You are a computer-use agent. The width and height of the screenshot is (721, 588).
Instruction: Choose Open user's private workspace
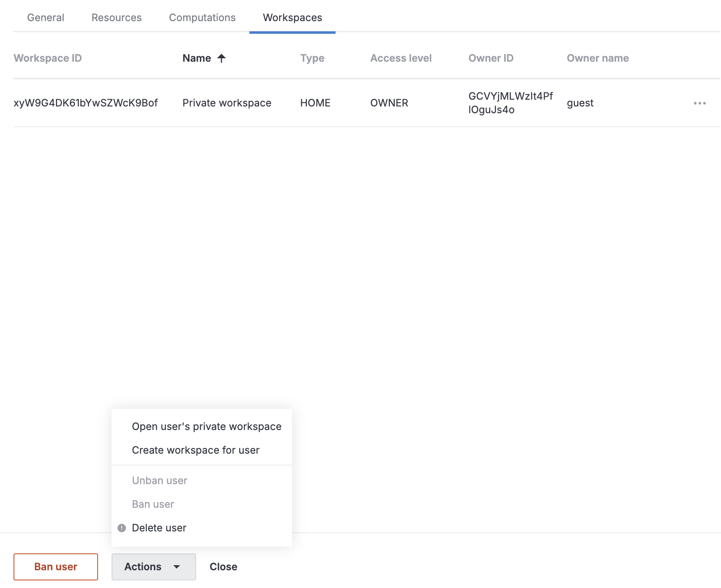tap(207, 426)
